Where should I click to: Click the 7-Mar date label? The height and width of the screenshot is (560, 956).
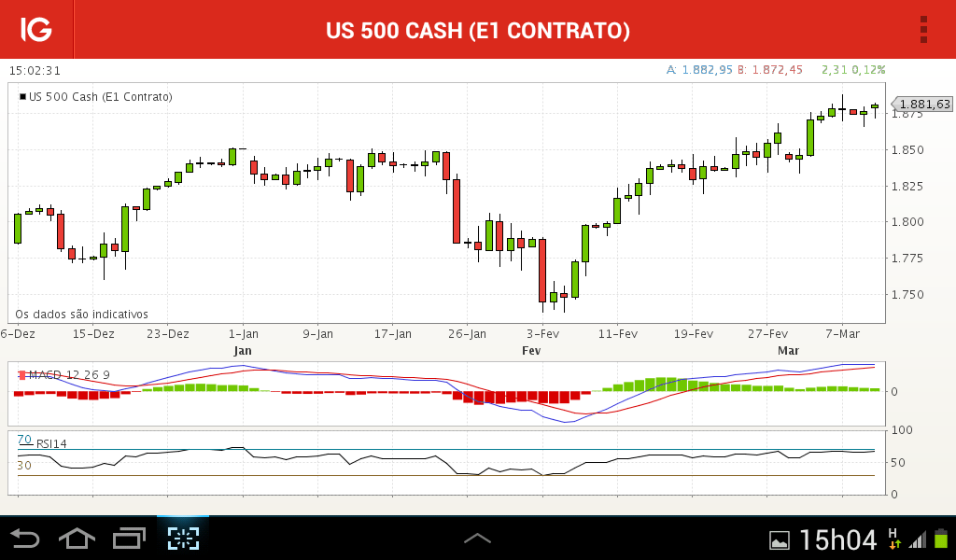(x=843, y=334)
